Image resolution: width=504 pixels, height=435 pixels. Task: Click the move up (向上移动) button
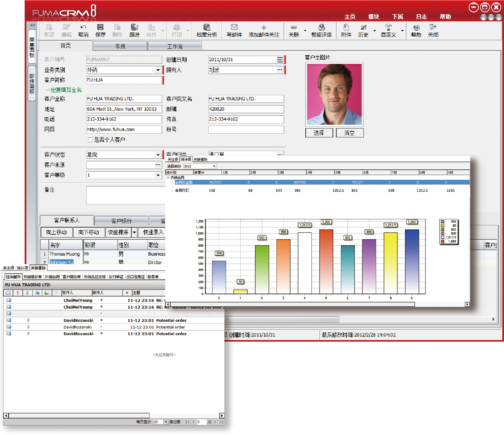click(56, 232)
